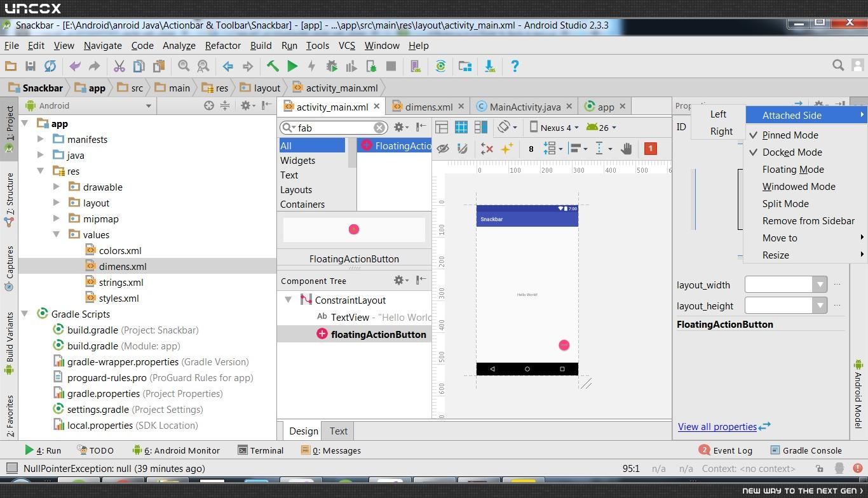The width and height of the screenshot is (868, 498).
Task: Click Search Everywhere magnifier at top right
Action: tap(838, 65)
